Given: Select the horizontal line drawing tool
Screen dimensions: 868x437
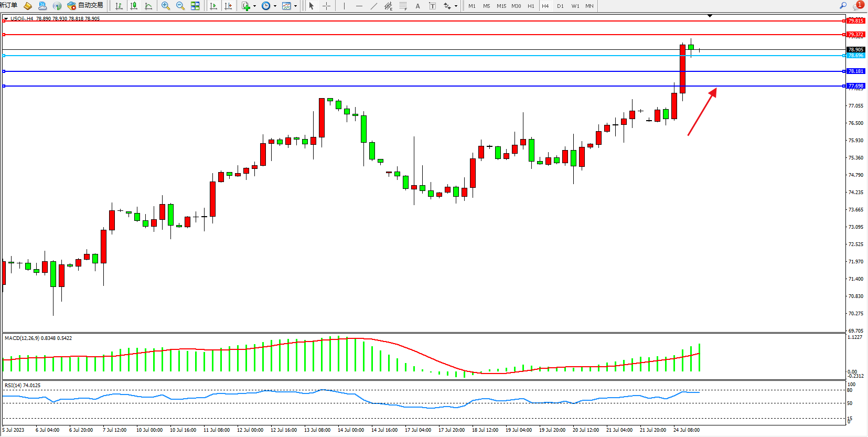Looking at the screenshot, I should 359,6.
